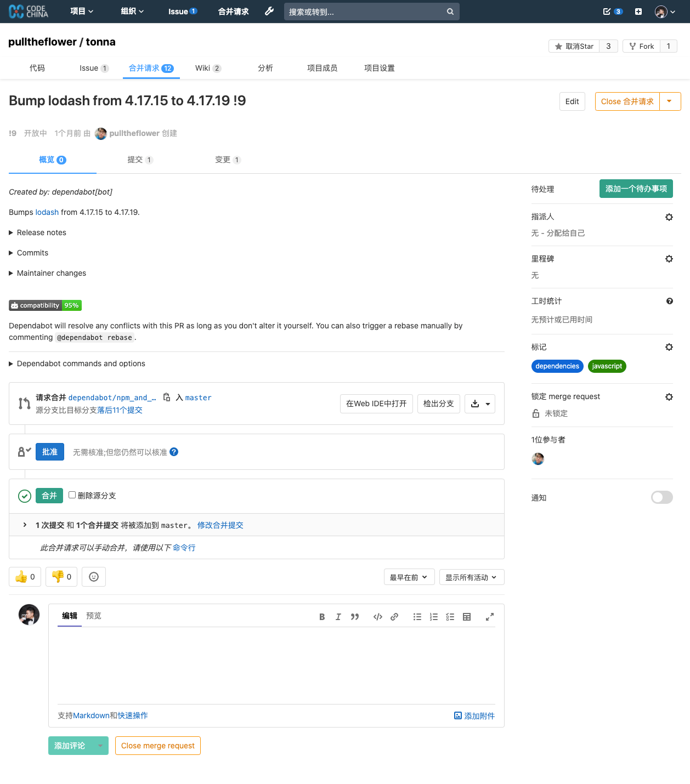The image size is (690, 784).
Task: Edit assignee with the gear icon
Action: [x=669, y=217]
